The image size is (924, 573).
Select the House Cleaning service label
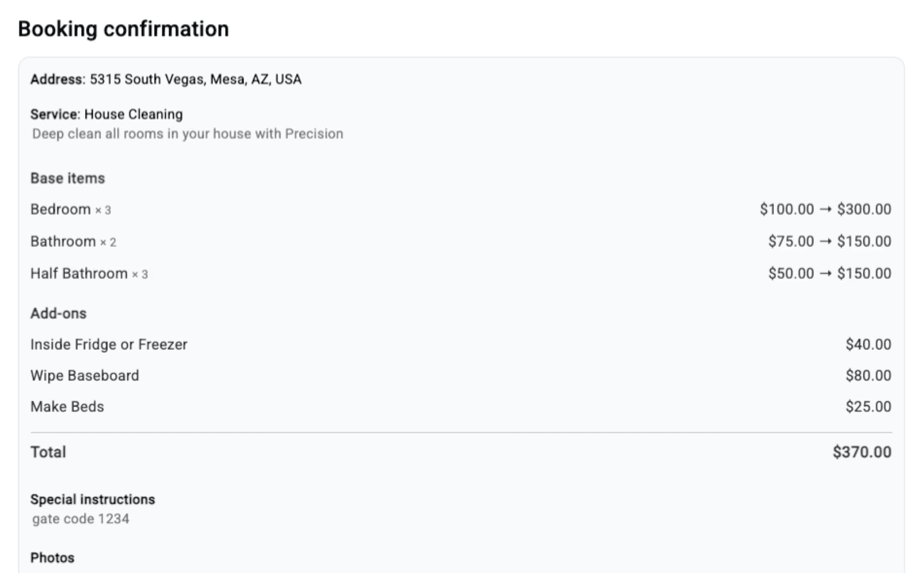coord(133,114)
